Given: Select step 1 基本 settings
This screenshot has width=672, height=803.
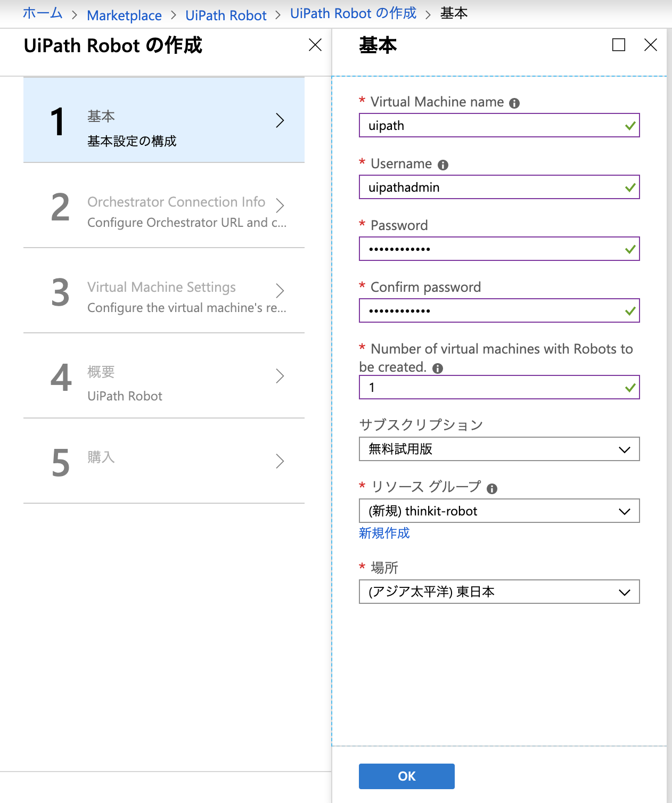Looking at the screenshot, I should point(164,120).
